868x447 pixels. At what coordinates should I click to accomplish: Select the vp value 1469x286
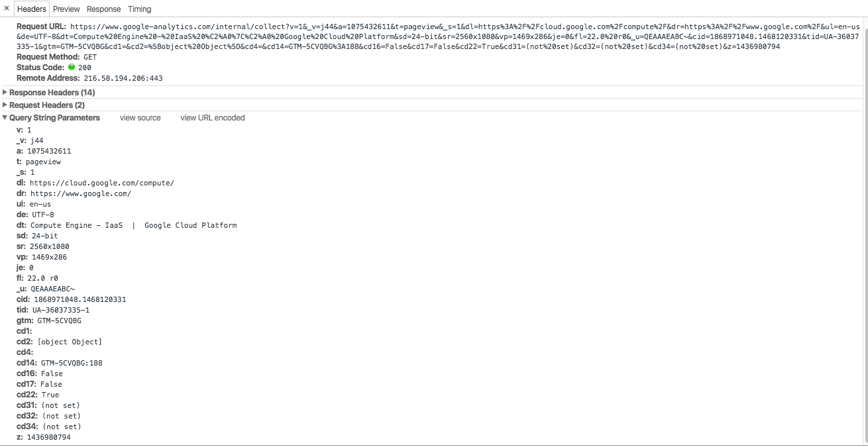[x=49, y=257]
